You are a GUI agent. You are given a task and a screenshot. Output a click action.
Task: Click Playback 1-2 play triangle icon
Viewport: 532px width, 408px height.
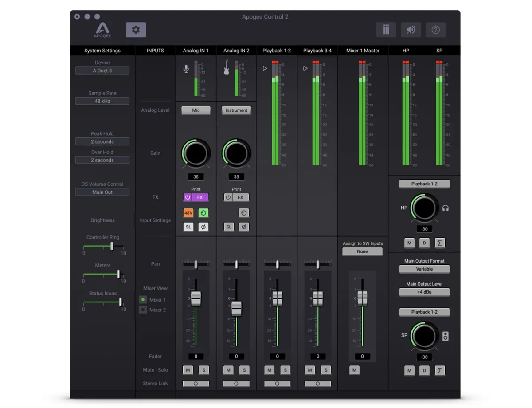tap(265, 68)
